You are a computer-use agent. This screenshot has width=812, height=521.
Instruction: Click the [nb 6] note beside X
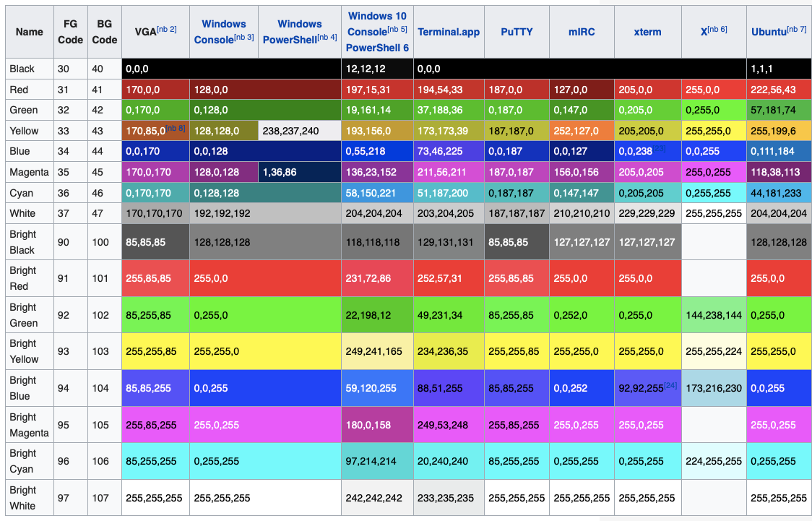[717, 29]
